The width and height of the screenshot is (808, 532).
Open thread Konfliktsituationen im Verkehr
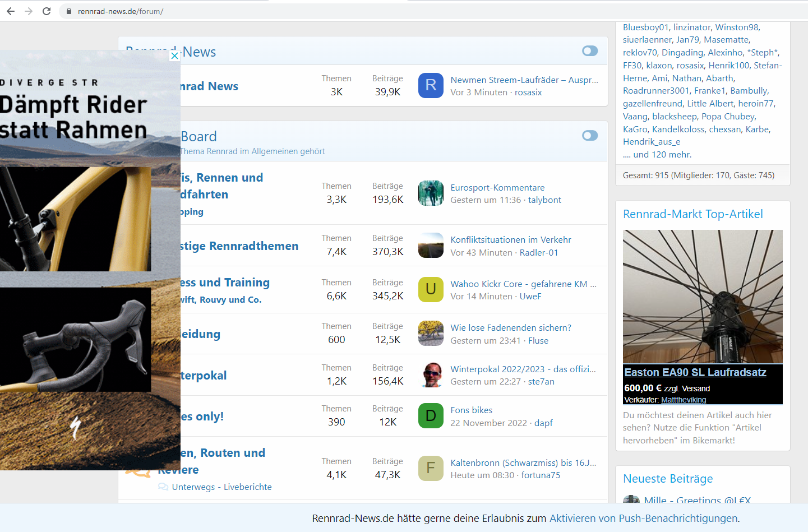pyautogui.click(x=510, y=240)
